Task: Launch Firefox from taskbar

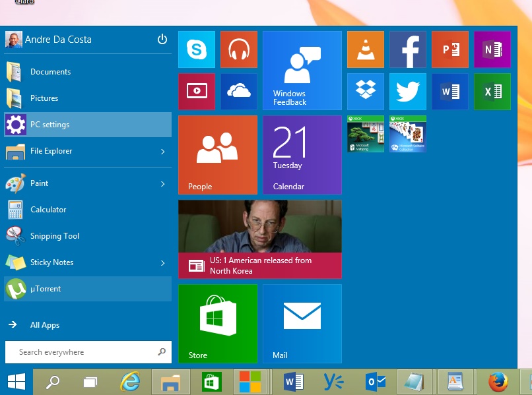Action: [x=498, y=382]
